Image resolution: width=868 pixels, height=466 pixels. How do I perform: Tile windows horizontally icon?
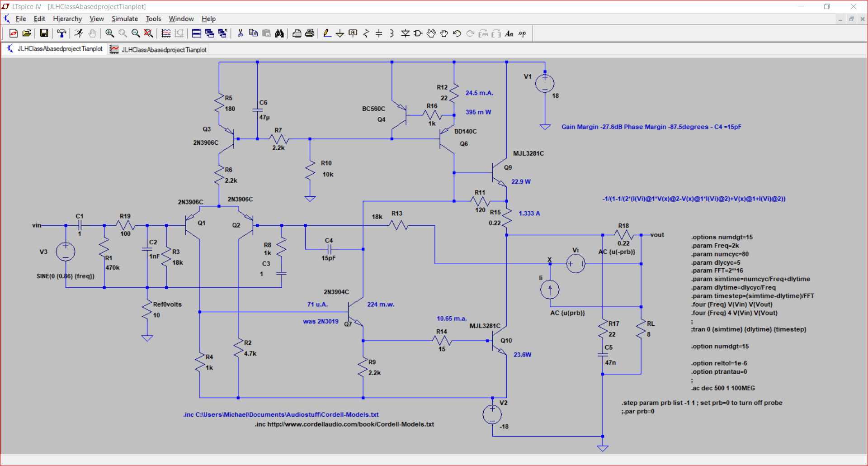[196, 33]
